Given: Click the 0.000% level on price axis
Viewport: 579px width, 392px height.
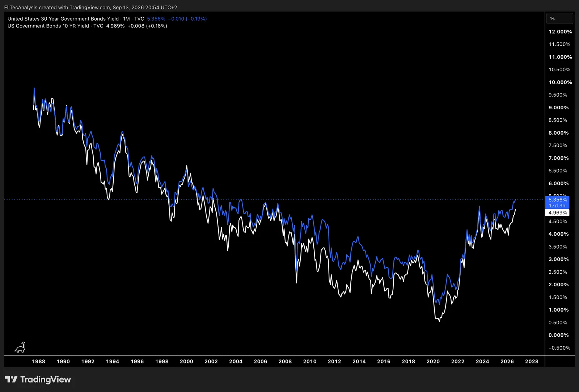Looking at the screenshot, I should pyautogui.click(x=559, y=335).
